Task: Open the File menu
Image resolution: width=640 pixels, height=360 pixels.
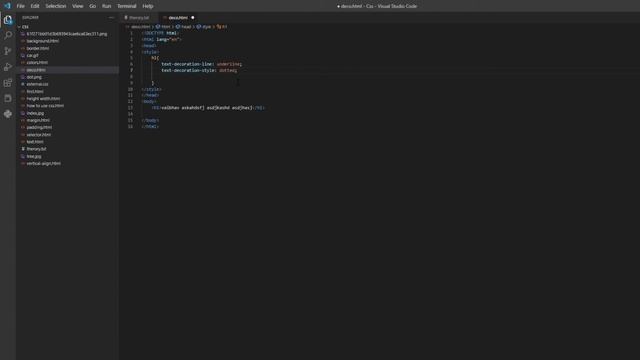Action: coord(20,6)
